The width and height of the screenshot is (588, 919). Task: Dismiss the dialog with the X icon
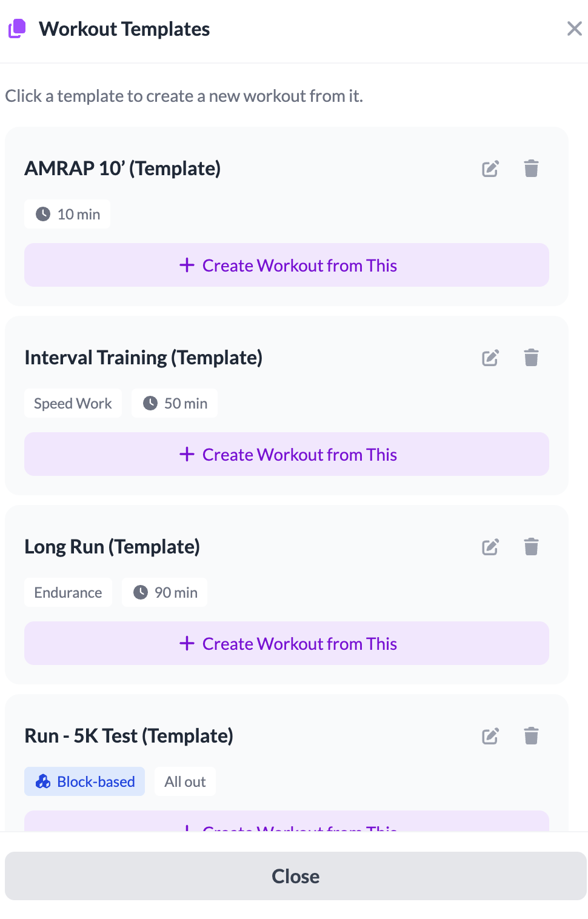click(574, 28)
